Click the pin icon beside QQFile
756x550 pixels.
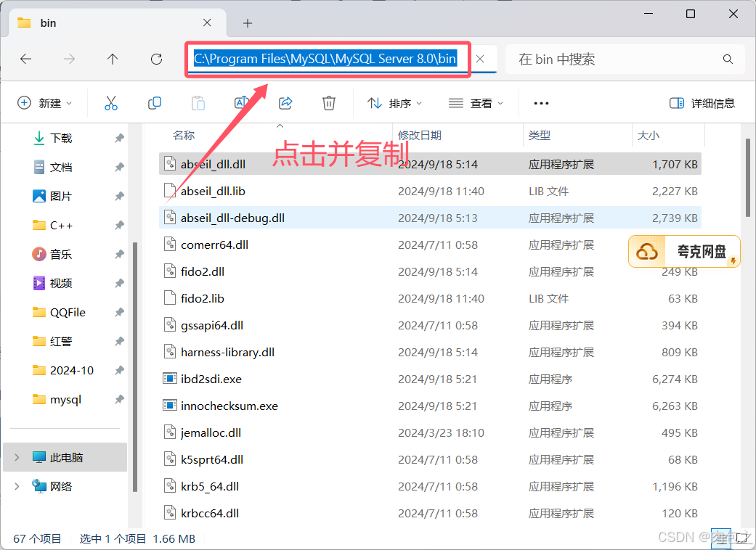[x=119, y=312]
